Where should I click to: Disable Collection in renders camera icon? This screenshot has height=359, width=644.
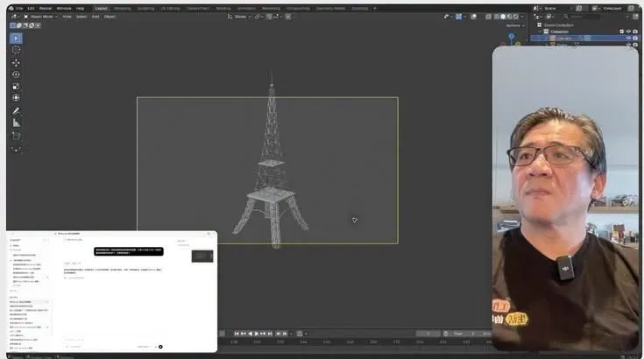tap(635, 32)
